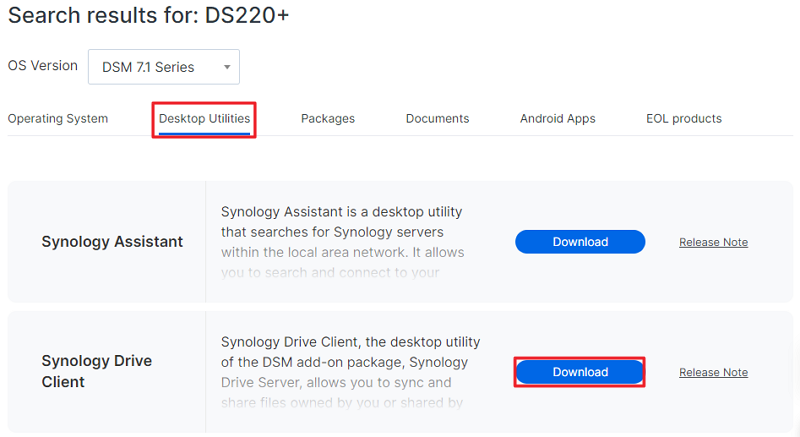Viewport: 800px width, 437px height.
Task: Click the Search results for DS220+ heading
Action: [x=148, y=15]
